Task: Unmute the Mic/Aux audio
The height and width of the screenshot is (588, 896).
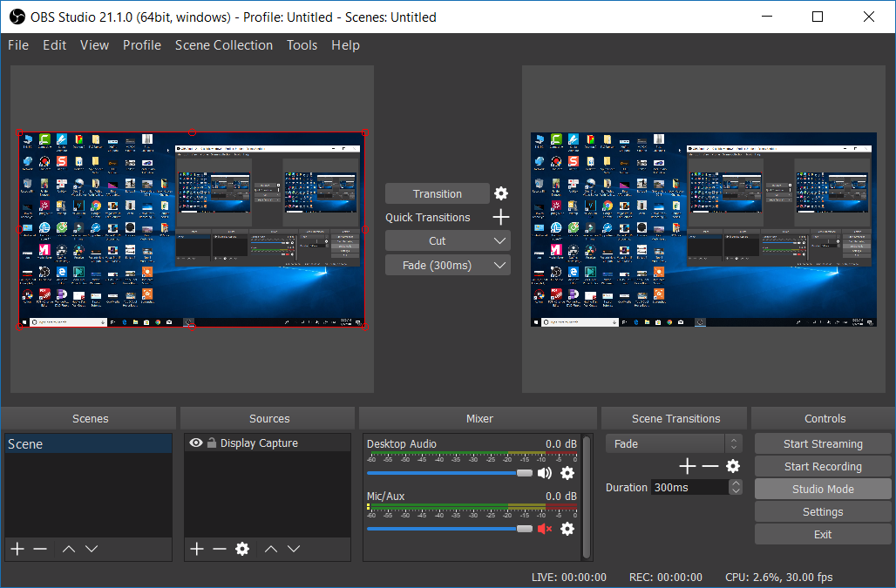Action: pos(545,529)
